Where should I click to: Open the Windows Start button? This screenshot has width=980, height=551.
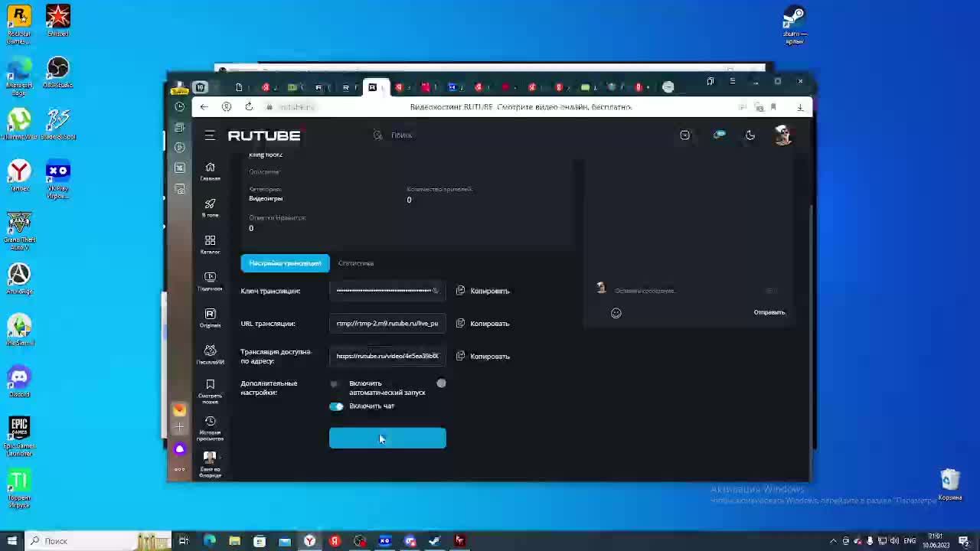click(11, 541)
